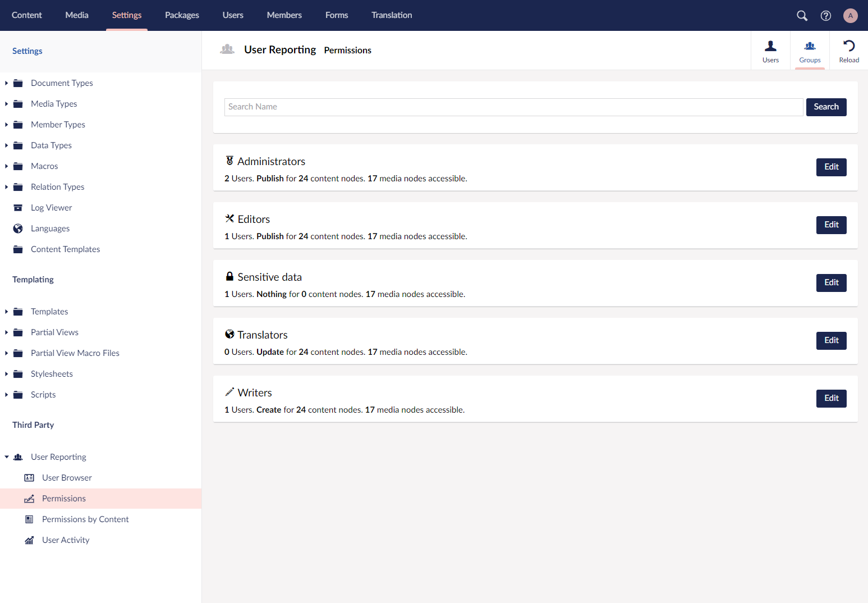
Task: Open the Packages section
Action: point(182,15)
